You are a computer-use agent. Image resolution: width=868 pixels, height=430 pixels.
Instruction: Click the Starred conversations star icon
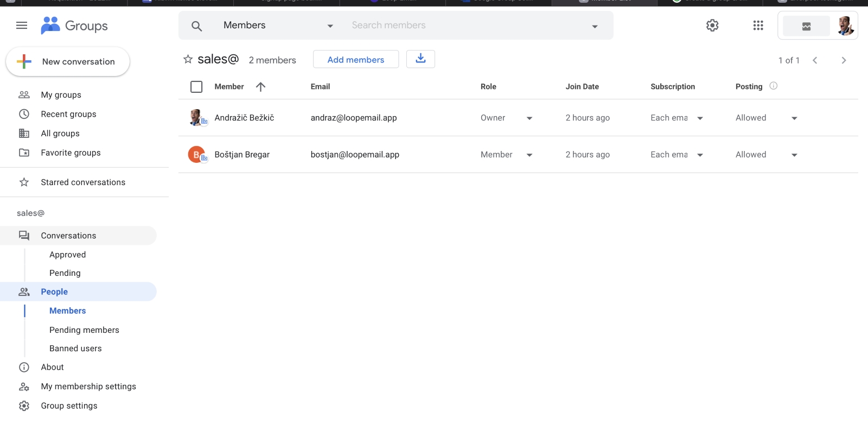24,182
